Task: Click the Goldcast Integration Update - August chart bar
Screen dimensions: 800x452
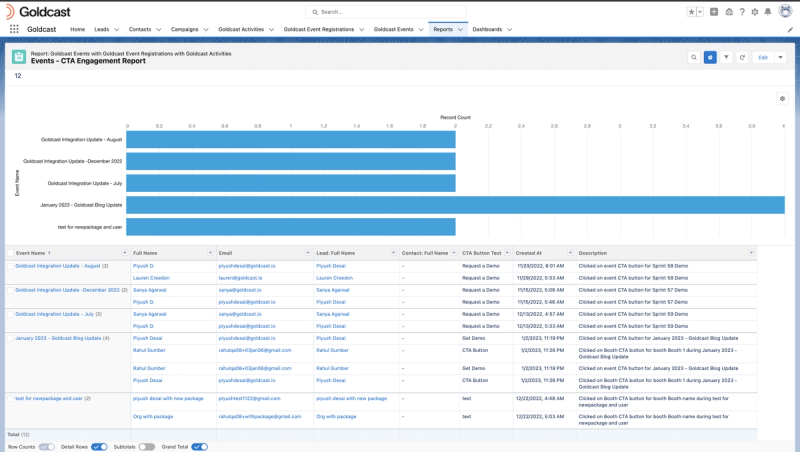Action: 291,139
